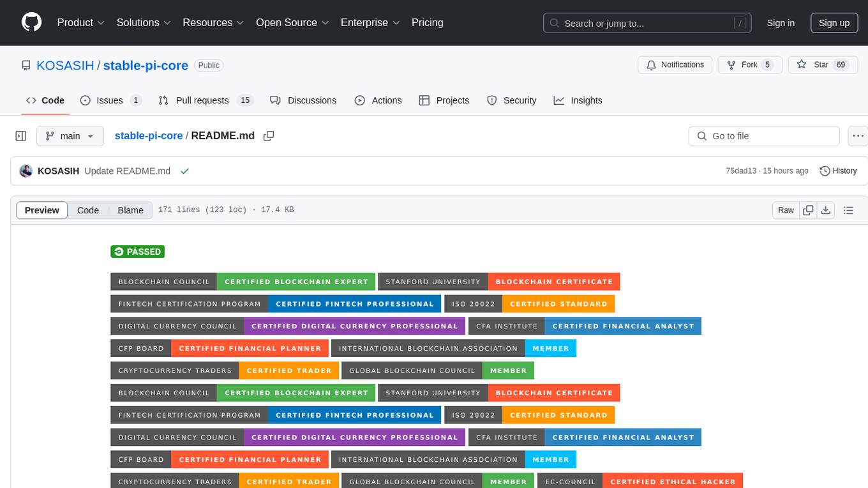Select the Blame view
The width and height of the screenshot is (868, 488).
pos(130,210)
